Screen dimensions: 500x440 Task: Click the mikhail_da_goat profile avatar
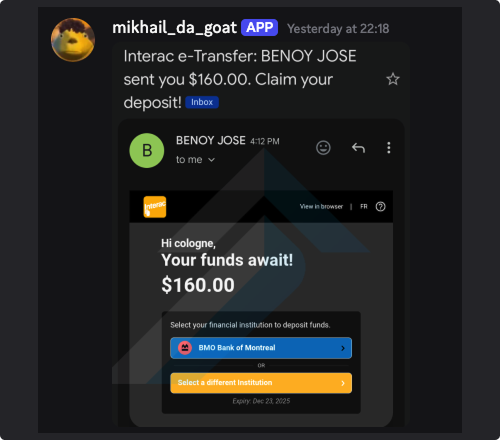point(73,40)
